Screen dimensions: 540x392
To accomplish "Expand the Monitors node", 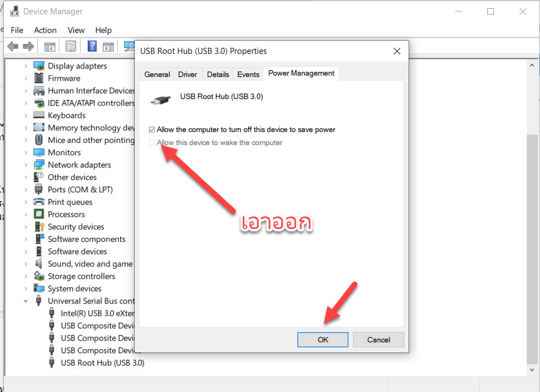I will (25, 152).
